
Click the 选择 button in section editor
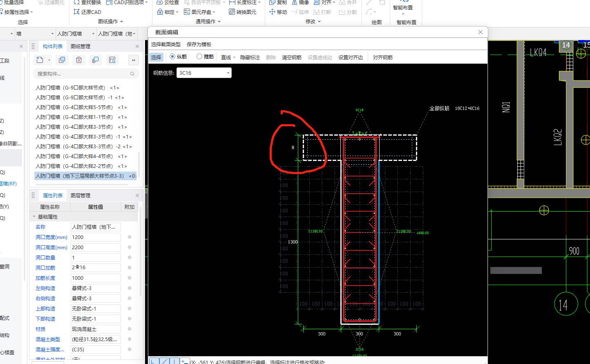click(x=156, y=57)
